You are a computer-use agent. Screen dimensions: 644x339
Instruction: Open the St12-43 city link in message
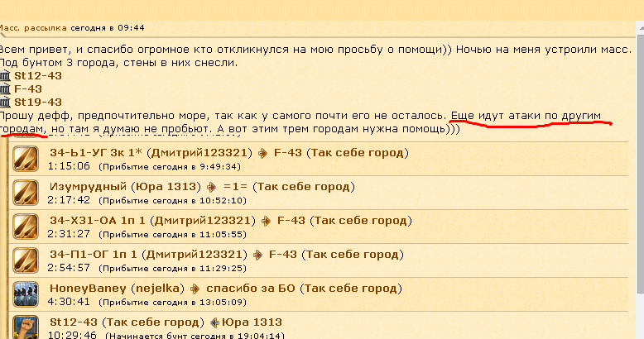pyautogui.click(x=38, y=76)
